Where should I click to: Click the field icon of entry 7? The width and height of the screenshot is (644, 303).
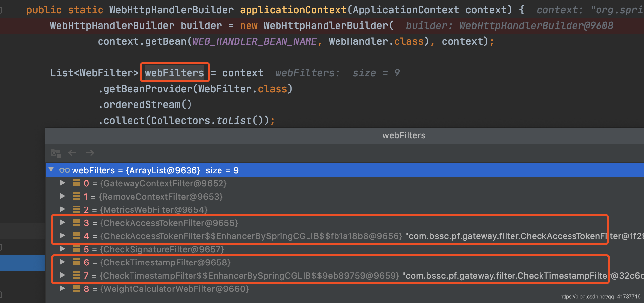point(76,275)
